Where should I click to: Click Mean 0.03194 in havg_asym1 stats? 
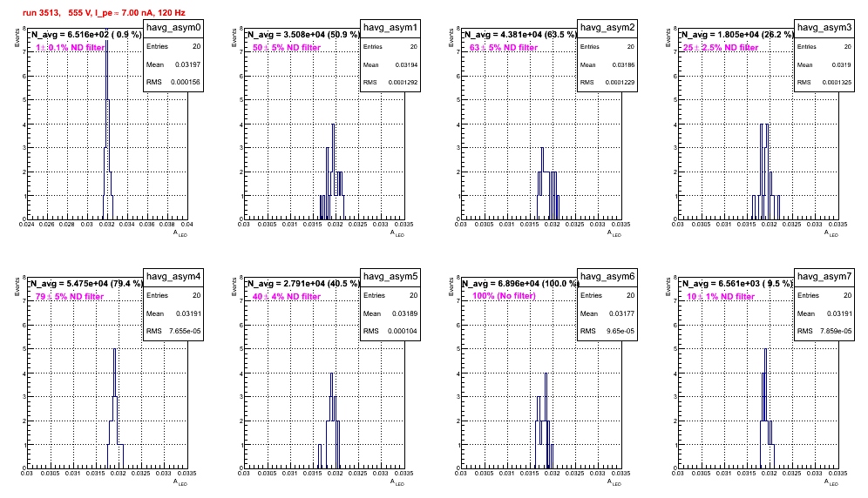[x=390, y=64]
